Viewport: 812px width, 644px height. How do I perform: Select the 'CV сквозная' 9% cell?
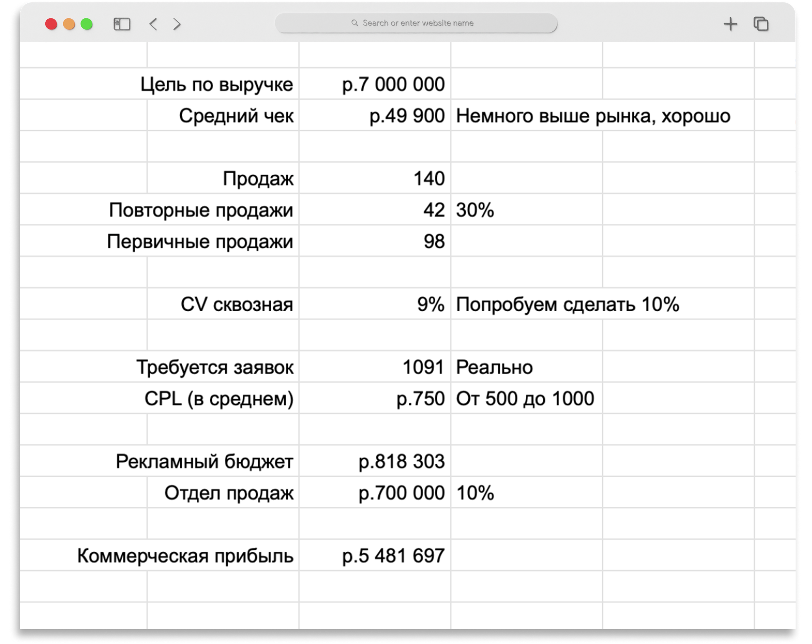(430, 304)
